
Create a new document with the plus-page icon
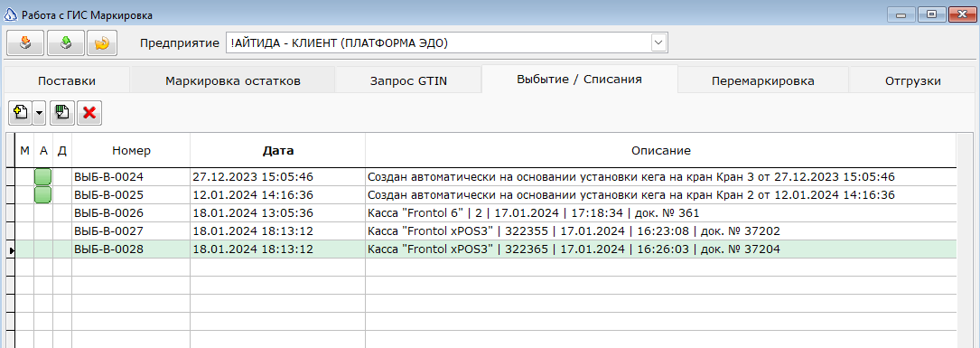pos(20,113)
